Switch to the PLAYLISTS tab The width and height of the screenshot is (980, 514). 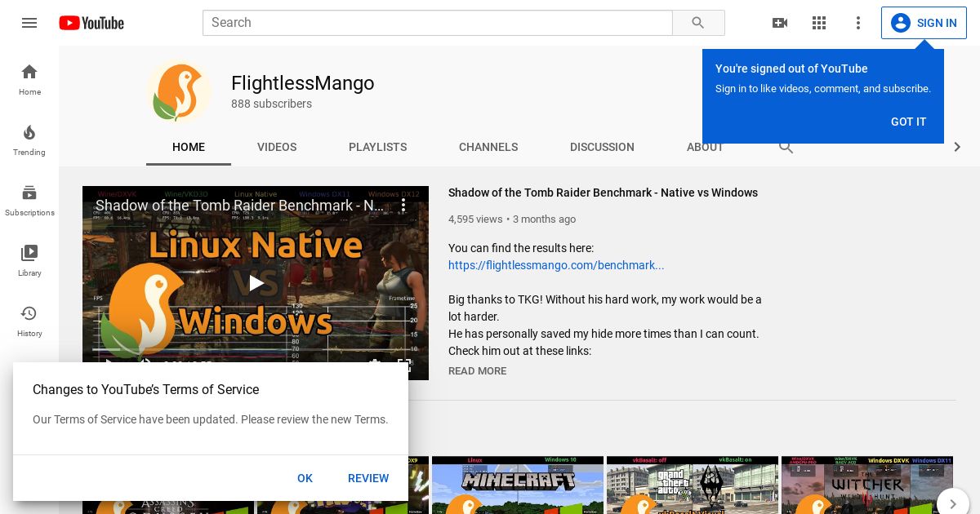click(377, 147)
